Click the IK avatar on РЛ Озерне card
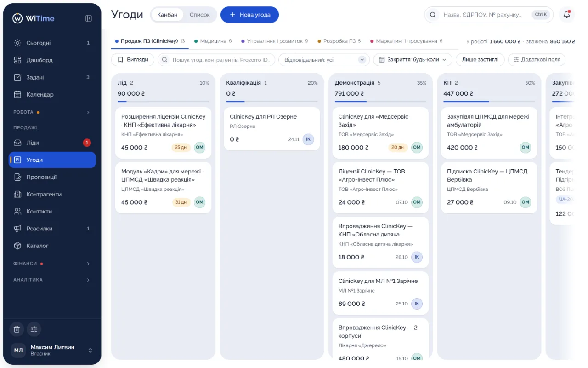This screenshot has height=368, width=588. coord(308,139)
